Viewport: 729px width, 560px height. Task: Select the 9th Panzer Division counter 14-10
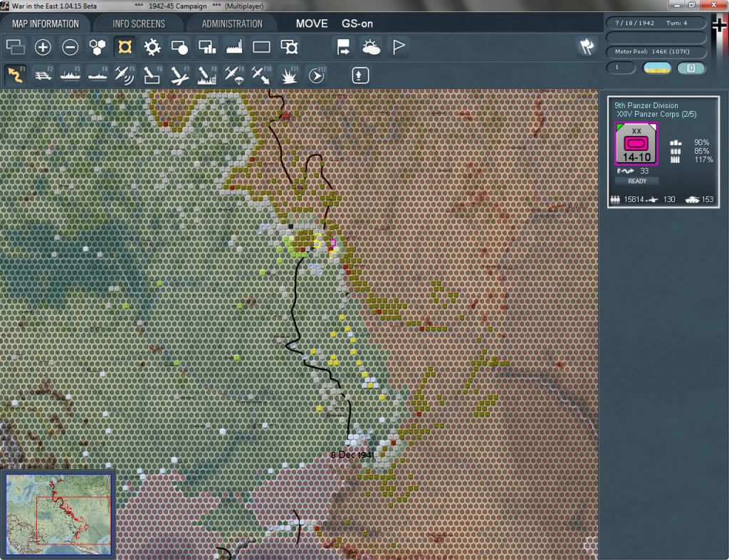click(x=636, y=144)
